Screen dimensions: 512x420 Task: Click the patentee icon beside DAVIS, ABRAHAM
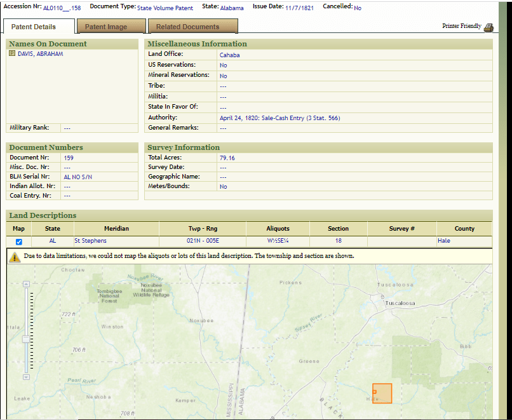click(x=12, y=54)
